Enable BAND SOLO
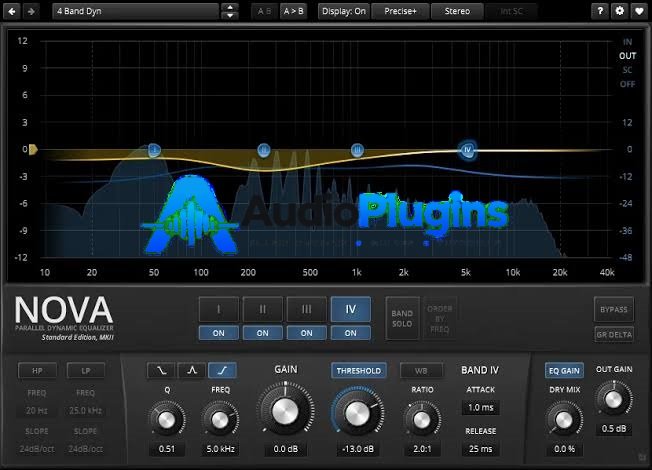 (x=402, y=319)
